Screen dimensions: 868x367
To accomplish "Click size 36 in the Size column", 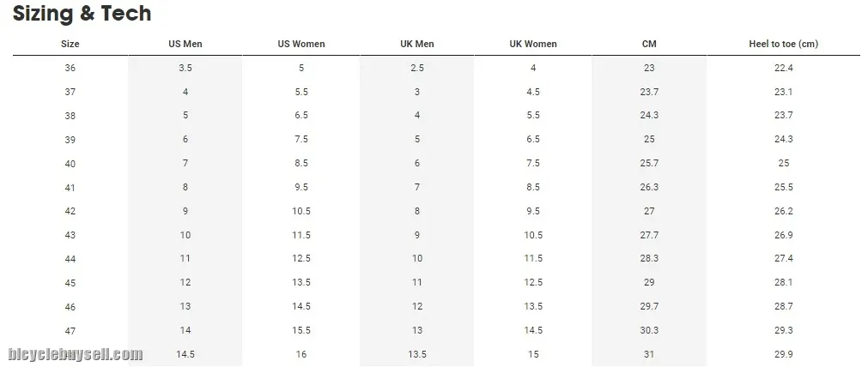I will (x=70, y=68).
